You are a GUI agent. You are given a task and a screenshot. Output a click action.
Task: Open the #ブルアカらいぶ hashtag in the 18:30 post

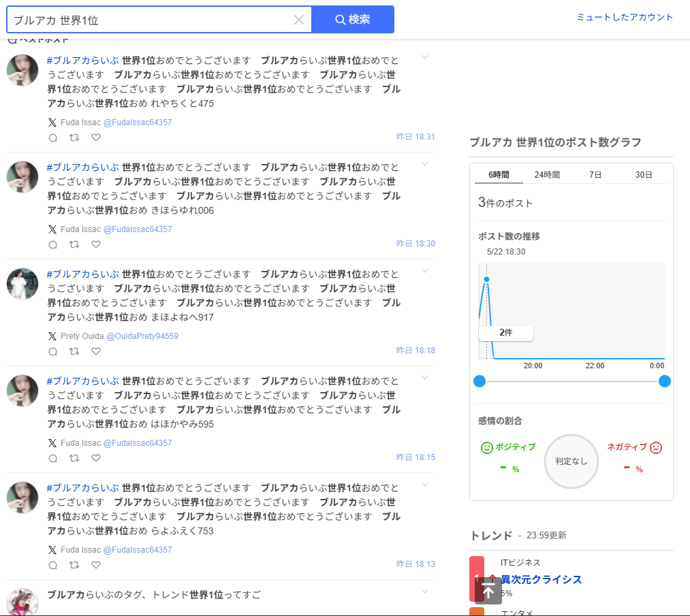pos(82,167)
